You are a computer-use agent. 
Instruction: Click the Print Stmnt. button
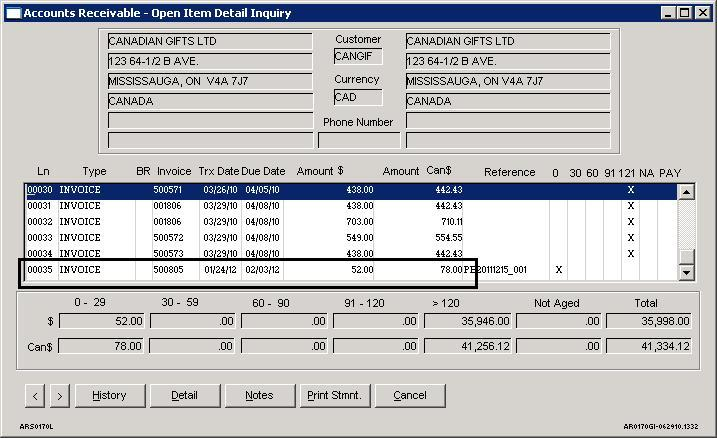tap(335, 396)
